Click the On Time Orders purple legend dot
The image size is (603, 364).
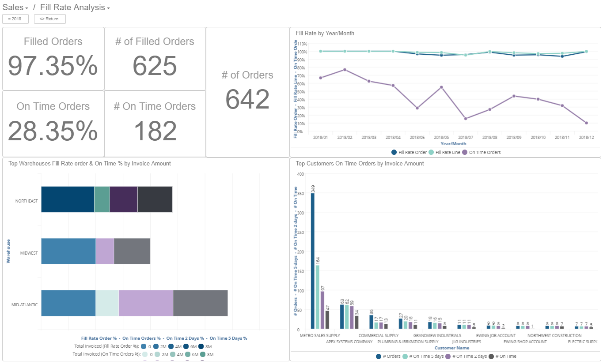tap(465, 152)
